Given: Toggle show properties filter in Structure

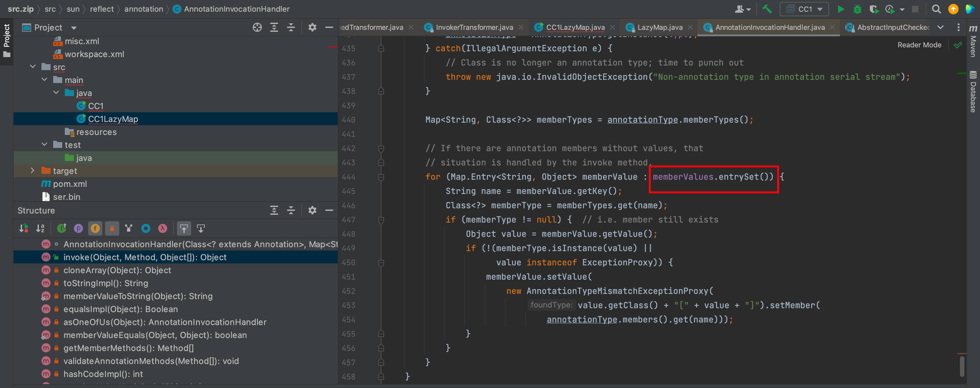Looking at the screenshot, I should 78,228.
